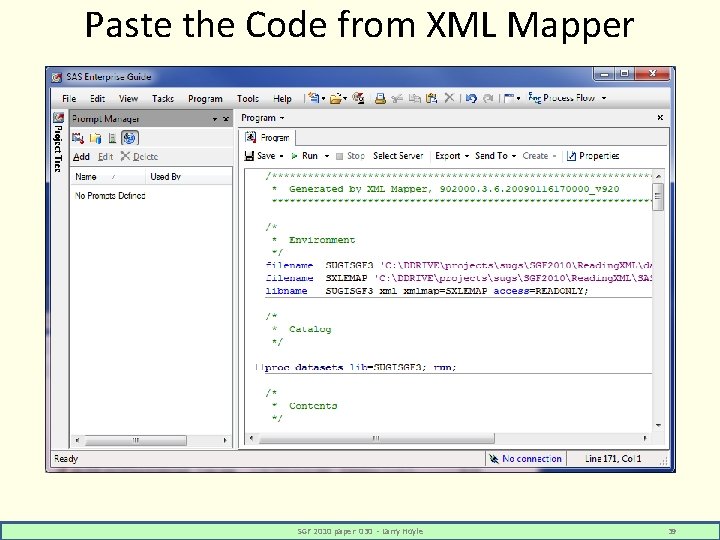
Task: Open the Prompt Manager panel options arrow
Action: [x=214, y=119]
